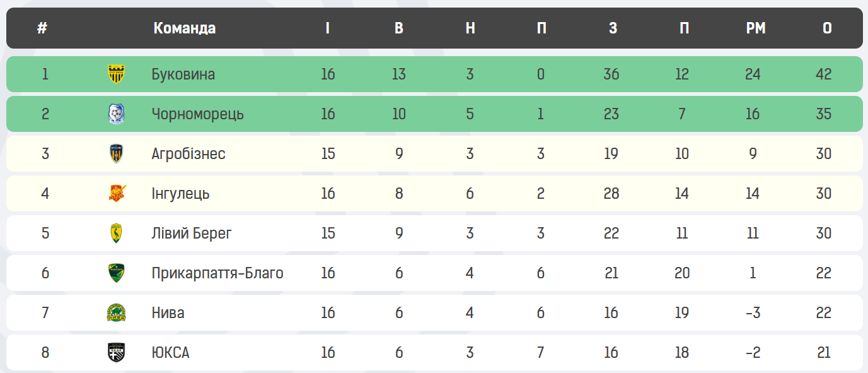Click the # position column header

(42, 28)
